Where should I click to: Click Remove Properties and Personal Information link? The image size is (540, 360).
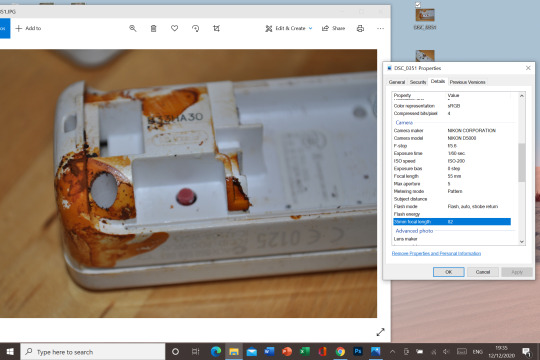(x=436, y=253)
